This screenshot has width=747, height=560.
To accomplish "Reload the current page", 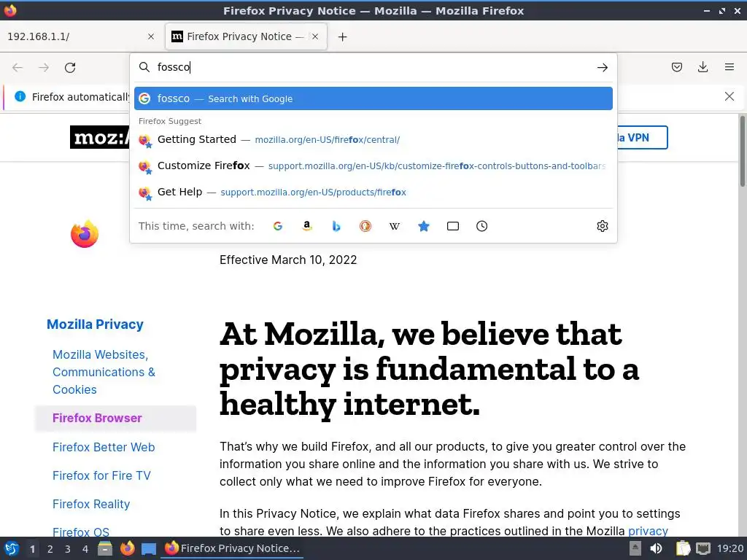I will tap(70, 68).
